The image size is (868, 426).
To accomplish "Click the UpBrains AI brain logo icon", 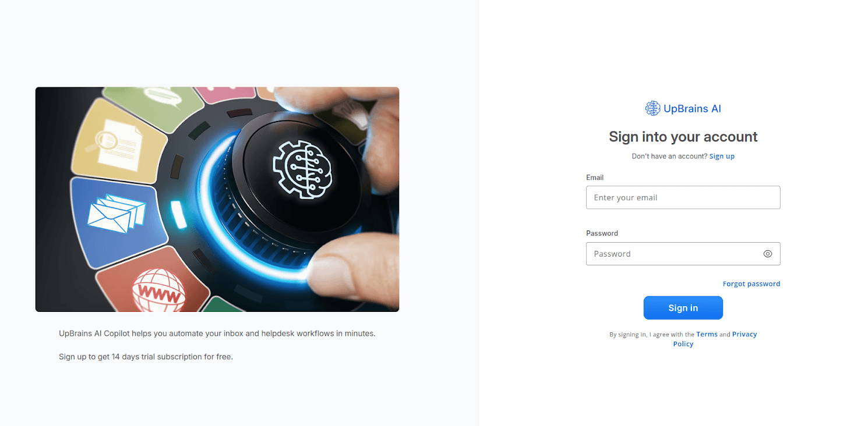I will 652,108.
